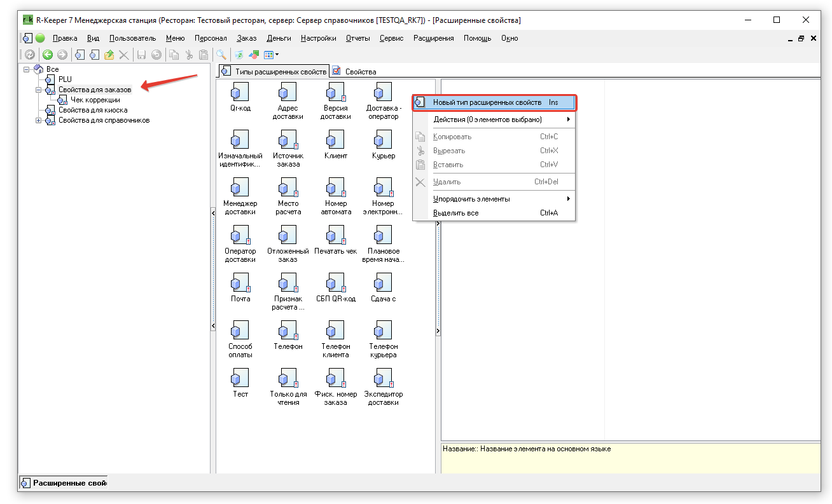Click the magnifier Search toolbar icon
The height and width of the screenshot is (504, 832).
(x=221, y=55)
